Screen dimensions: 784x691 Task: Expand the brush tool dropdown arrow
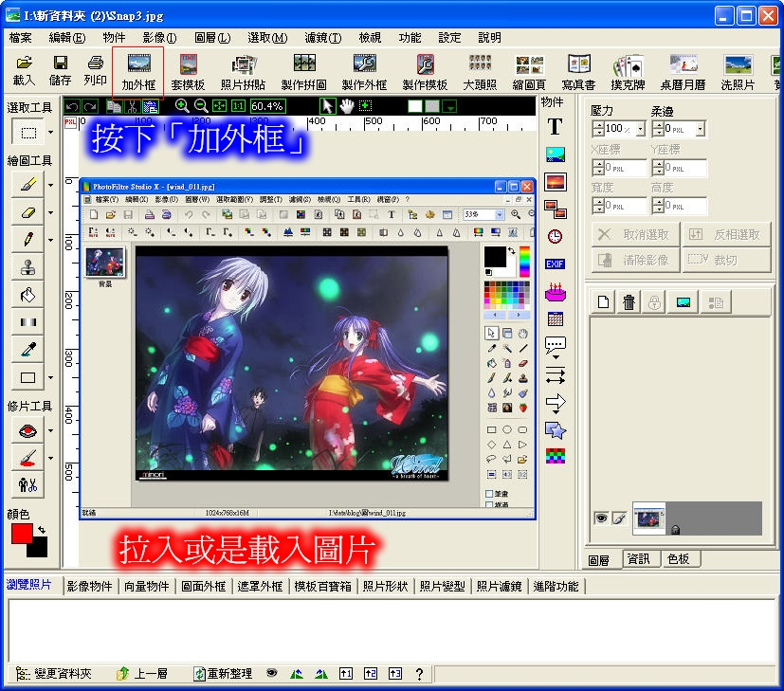coord(50,185)
